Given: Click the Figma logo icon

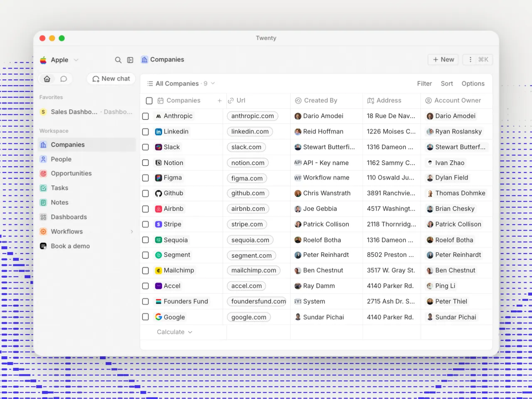Looking at the screenshot, I should [x=158, y=178].
